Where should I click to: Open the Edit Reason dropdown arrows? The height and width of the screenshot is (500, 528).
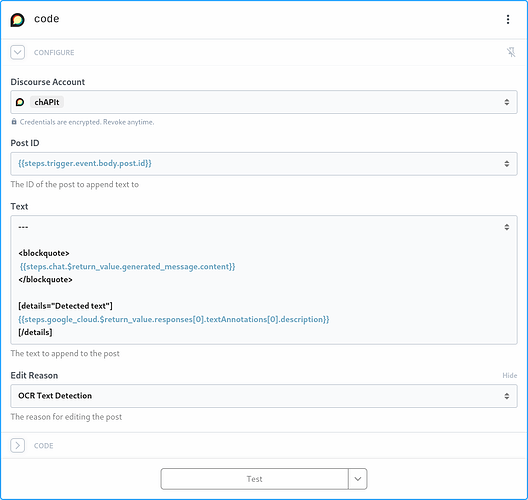506,396
